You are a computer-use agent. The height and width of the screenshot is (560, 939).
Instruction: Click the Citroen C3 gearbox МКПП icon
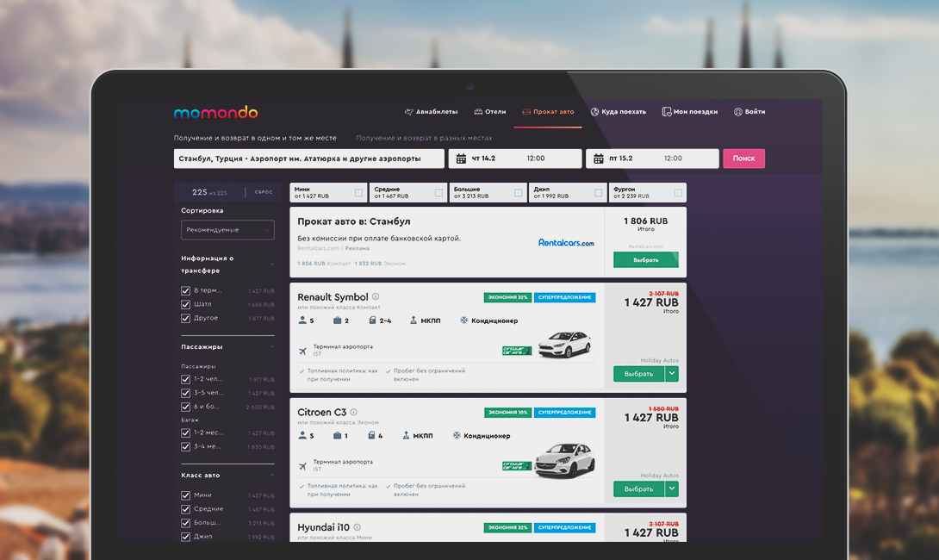pyautogui.click(x=406, y=435)
